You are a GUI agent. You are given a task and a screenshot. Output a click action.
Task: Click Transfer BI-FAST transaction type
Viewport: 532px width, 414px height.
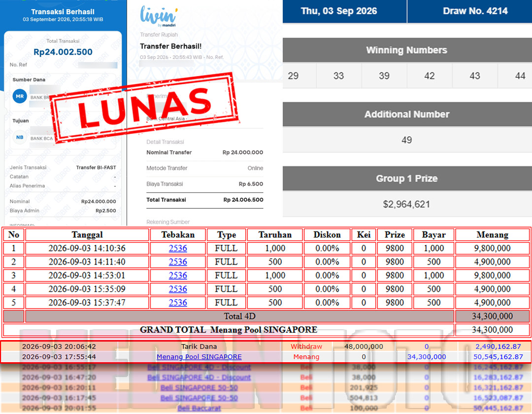point(96,167)
